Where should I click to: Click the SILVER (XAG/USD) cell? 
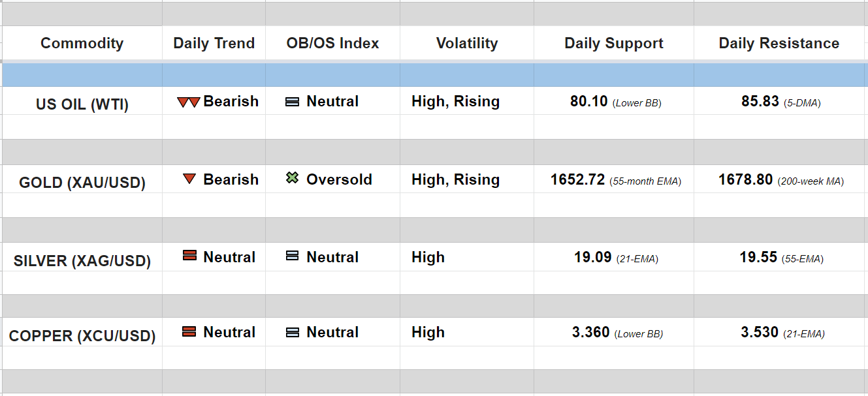pyautogui.click(x=82, y=261)
